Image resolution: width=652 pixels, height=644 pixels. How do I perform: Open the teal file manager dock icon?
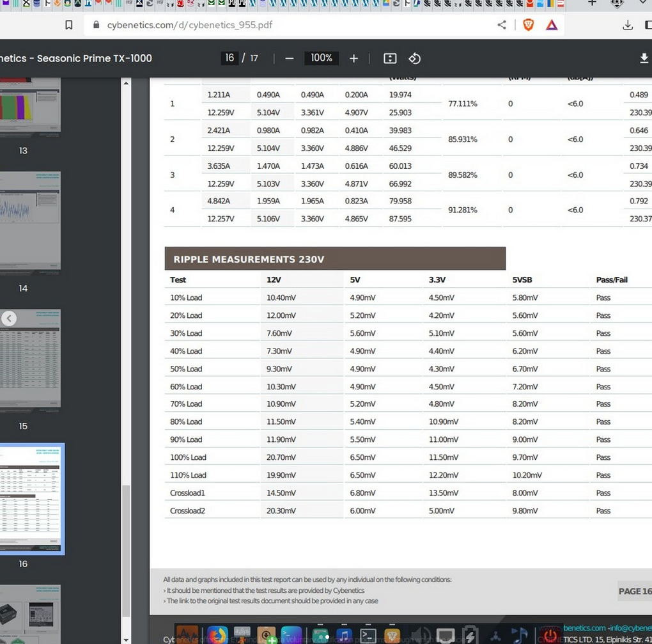[x=320, y=636]
